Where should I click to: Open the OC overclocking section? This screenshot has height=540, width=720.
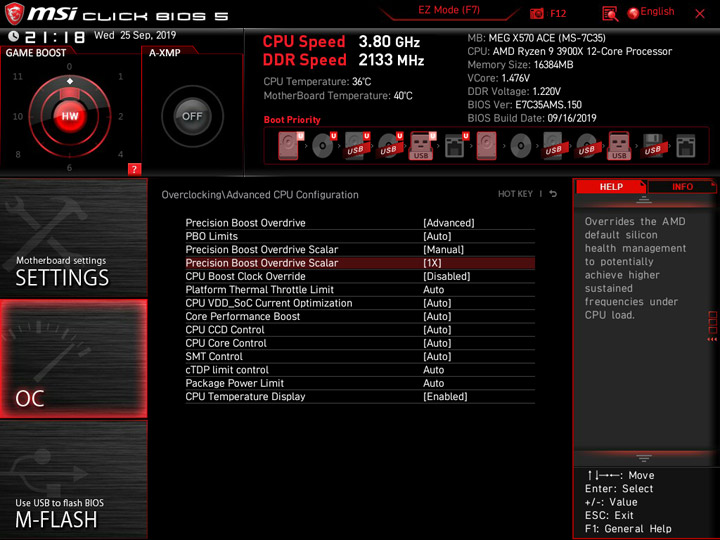coord(73,359)
